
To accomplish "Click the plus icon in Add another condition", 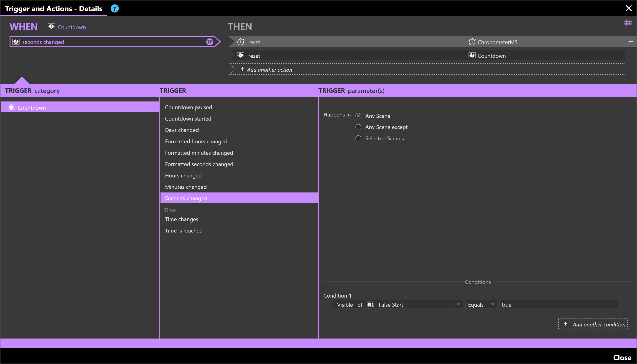I will click(565, 324).
